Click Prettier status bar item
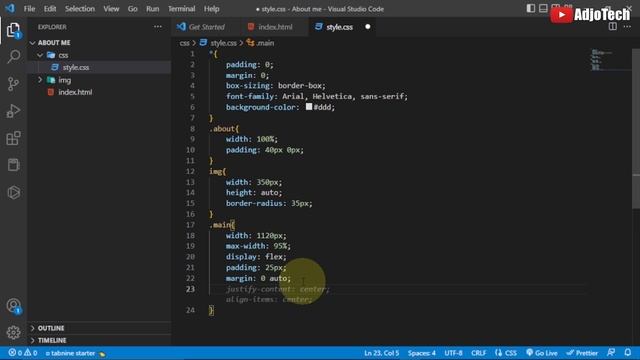The image size is (640, 360). pyautogui.click(x=582, y=353)
